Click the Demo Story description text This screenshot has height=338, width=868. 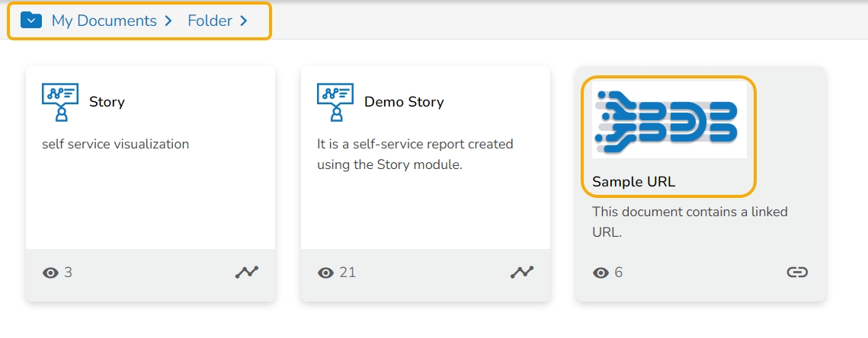(x=415, y=154)
